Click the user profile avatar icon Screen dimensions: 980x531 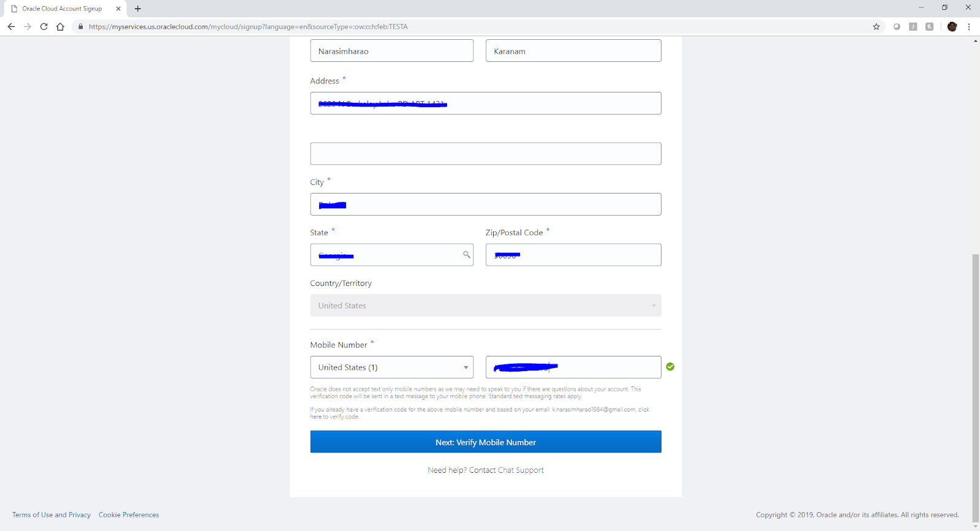[x=952, y=26]
